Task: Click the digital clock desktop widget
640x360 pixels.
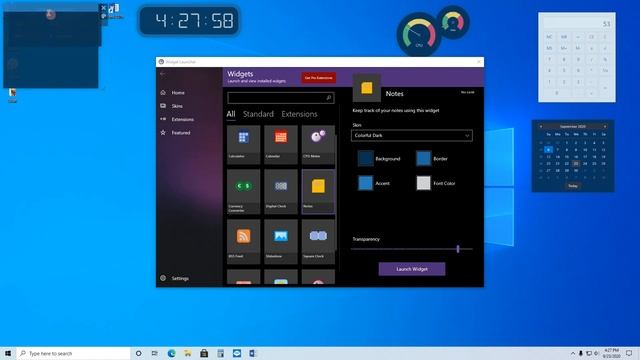Action: point(189,20)
